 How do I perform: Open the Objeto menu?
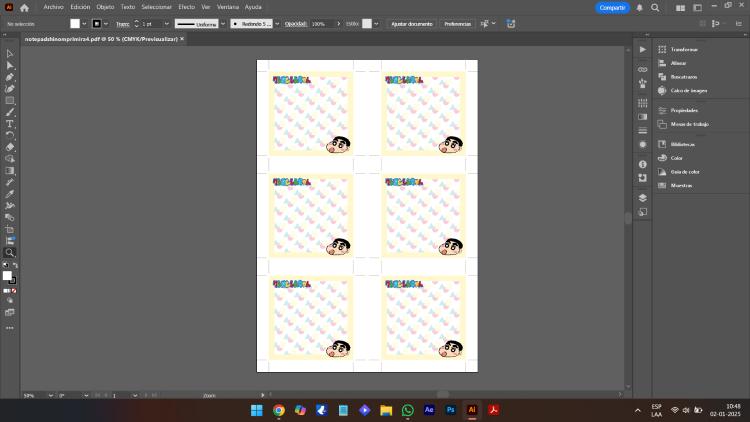click(x=105, y=7)
